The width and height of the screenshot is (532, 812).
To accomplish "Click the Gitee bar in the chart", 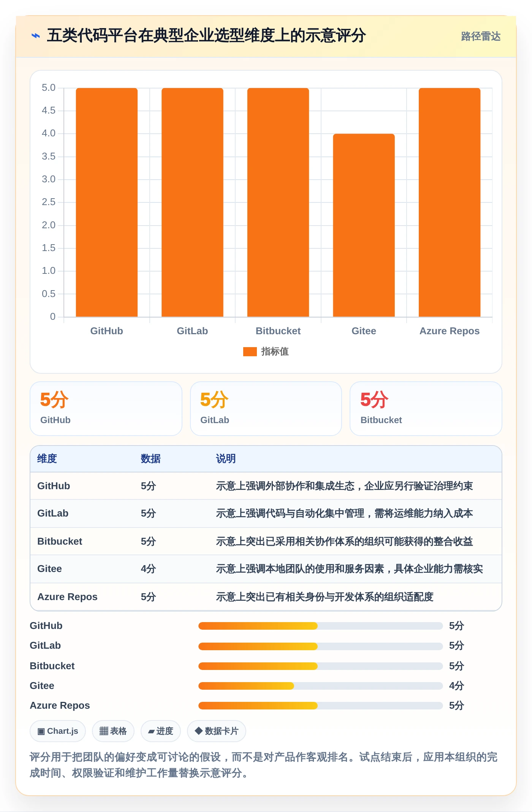I will pos(364,225).
